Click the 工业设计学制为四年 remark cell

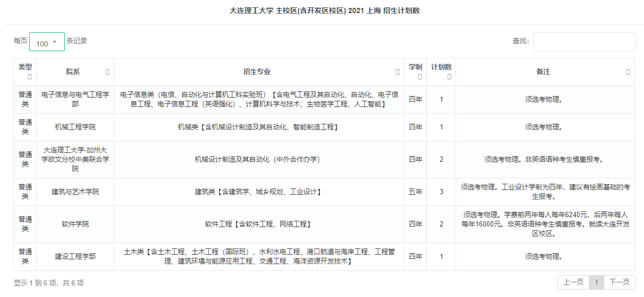[545, 192]
